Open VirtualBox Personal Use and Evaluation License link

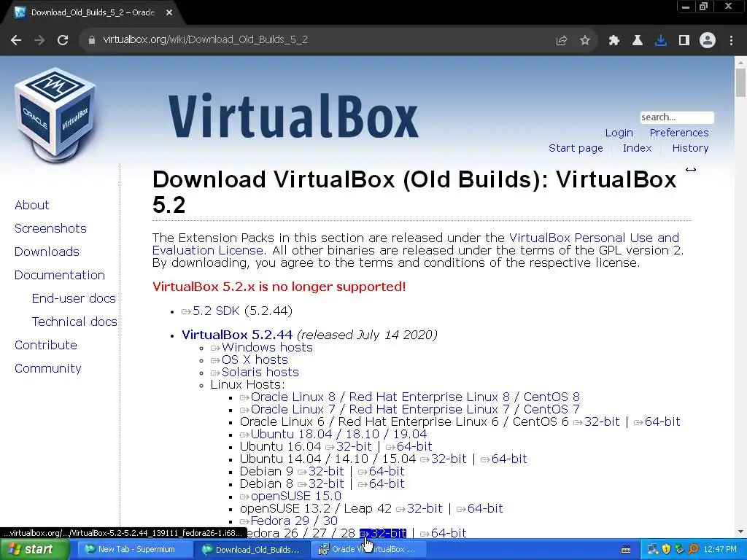(594, 238)
